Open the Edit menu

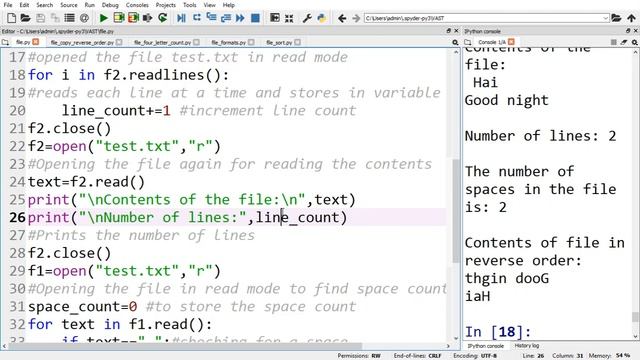click(x=24, y=5)
